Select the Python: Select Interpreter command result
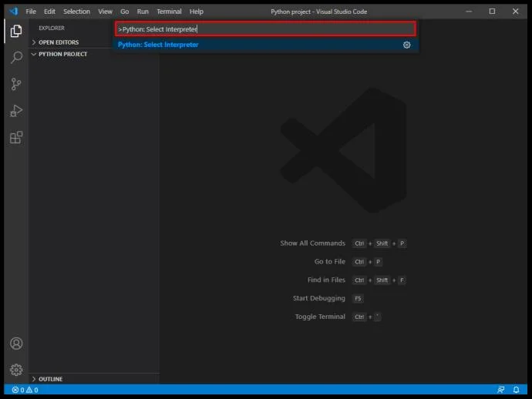 click(x=265, y=45)
